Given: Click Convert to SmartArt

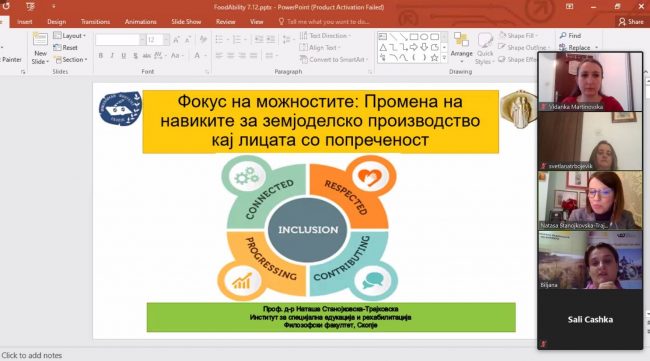Looking at the screenshot, I should tap(334, 60).
